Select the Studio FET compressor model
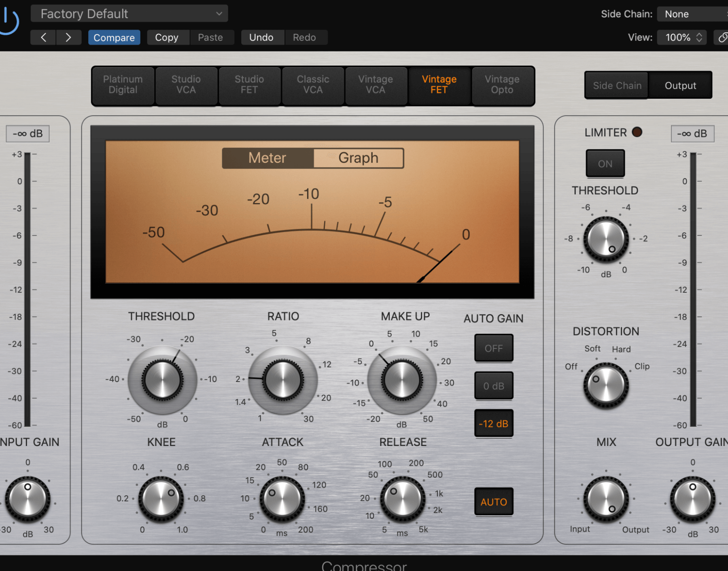This screenshot has width=728, height=571. 249,85
